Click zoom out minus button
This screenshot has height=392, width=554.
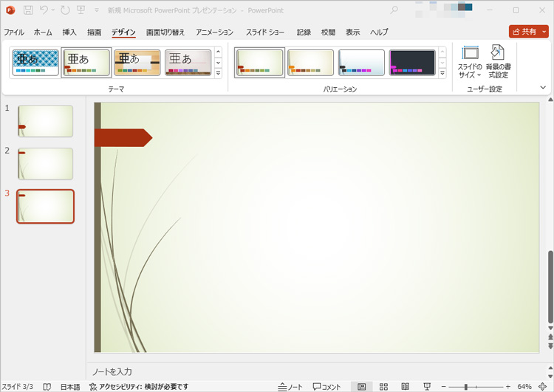(444, 387)
